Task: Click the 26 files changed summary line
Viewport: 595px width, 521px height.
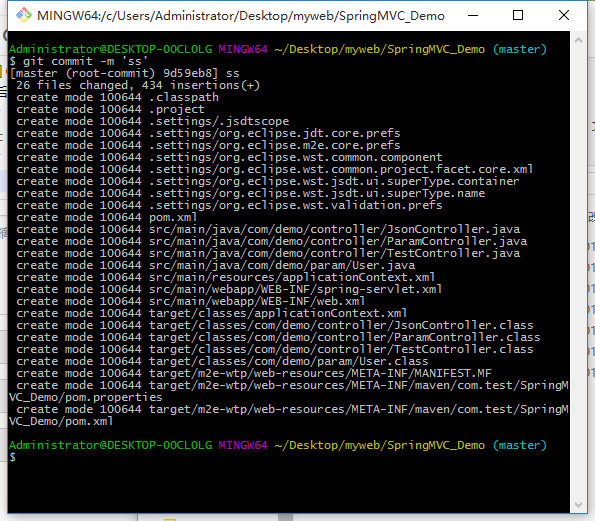Action: [x=138, y=85]
